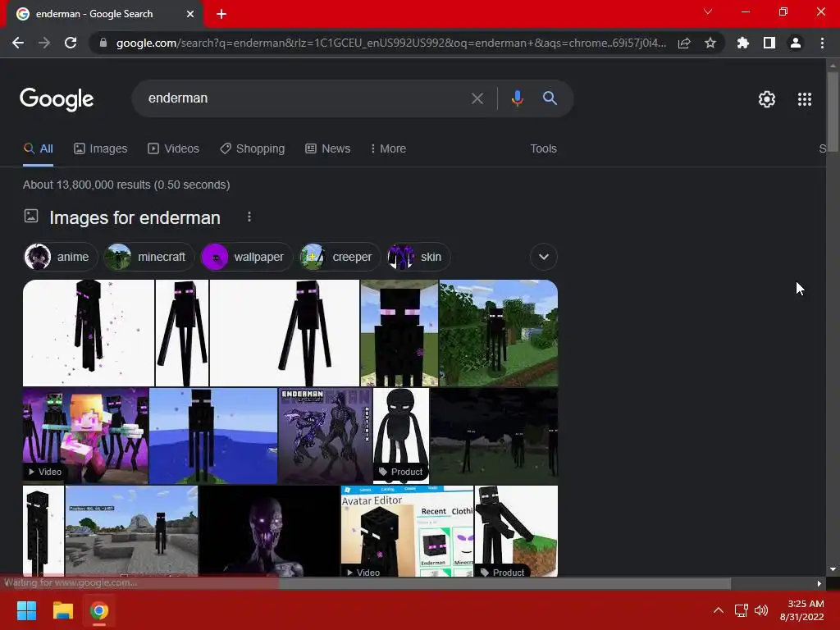Open the Chrome extensions puzzle icon
Viewport: 840px width, 630px height.
click(x=742, y=43)
